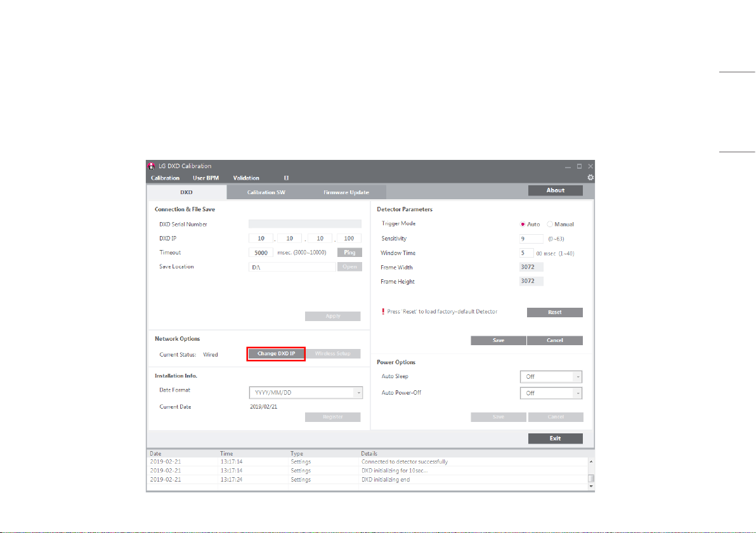This screenshot has width=756, height=533.
Task: Click Save under Detector Parameters
Action: coord(499,341)
